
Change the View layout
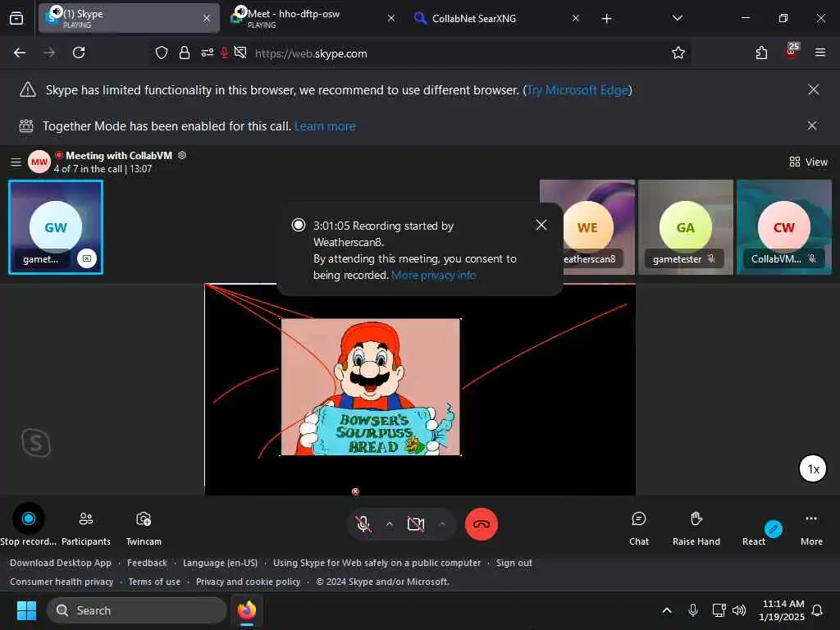808,162
